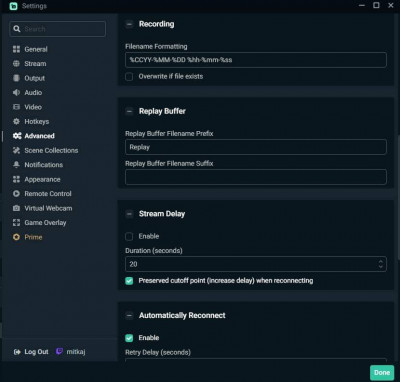Collapse the Automatically Reconnect section

click(129, 315)
